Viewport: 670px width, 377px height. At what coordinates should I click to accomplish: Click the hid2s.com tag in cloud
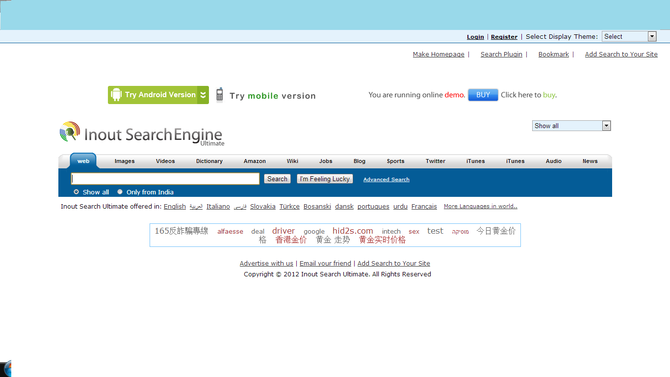pyautogui.click(x=353, y=231)
